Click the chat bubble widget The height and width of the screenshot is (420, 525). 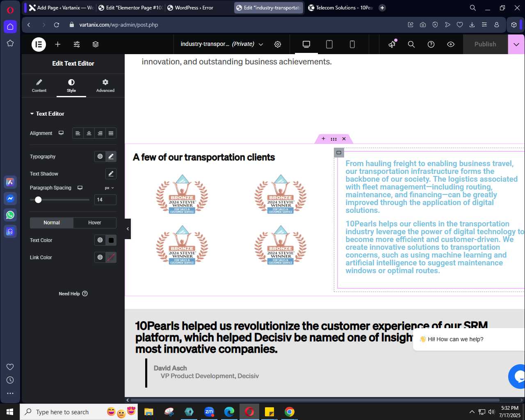point(517,376)
